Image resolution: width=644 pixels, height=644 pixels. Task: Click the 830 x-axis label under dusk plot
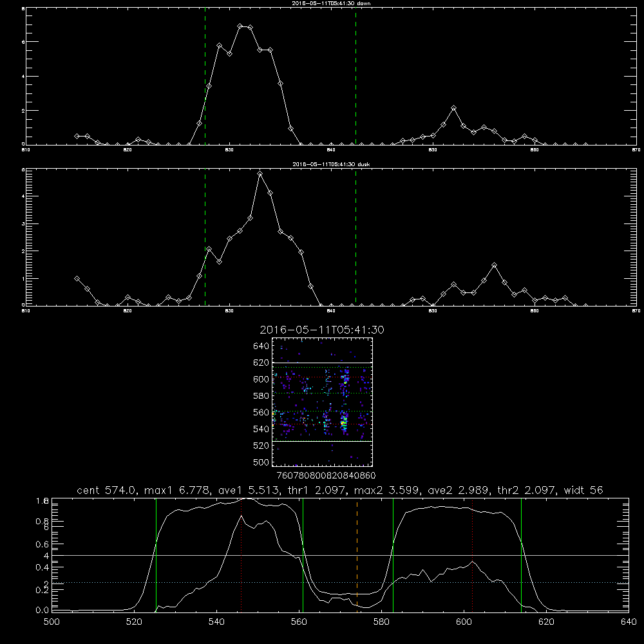[x=229, y=311]
